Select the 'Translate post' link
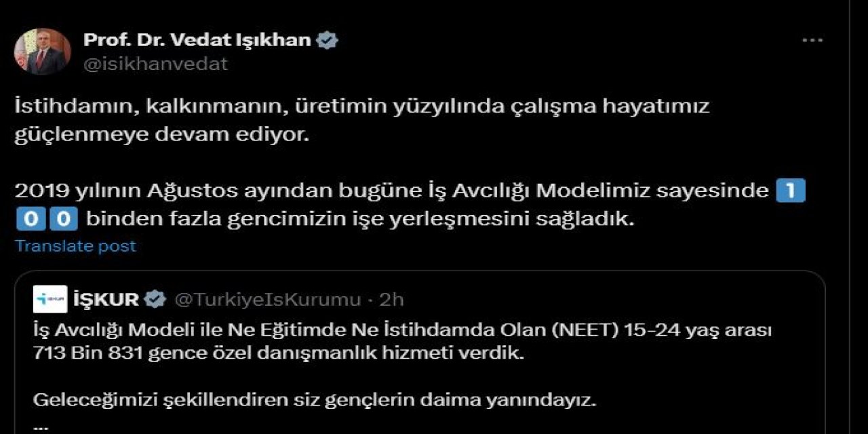The height and width of the screenshot is (434, 868). click(x=75, y=245)
